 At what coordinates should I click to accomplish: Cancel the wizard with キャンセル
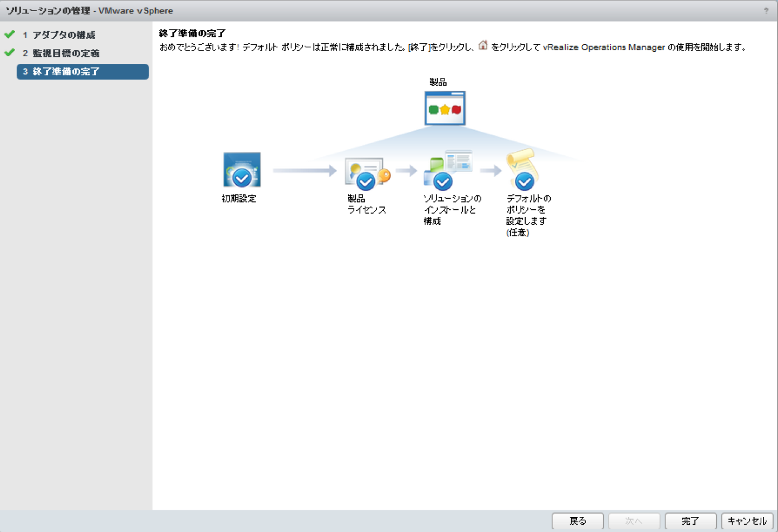[747, 521]
